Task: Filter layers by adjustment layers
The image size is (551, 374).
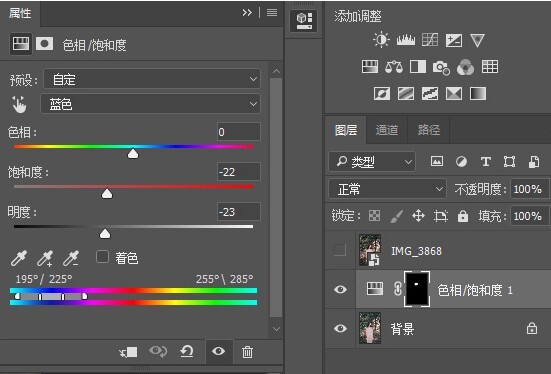Action: click(x=461, y=161)
